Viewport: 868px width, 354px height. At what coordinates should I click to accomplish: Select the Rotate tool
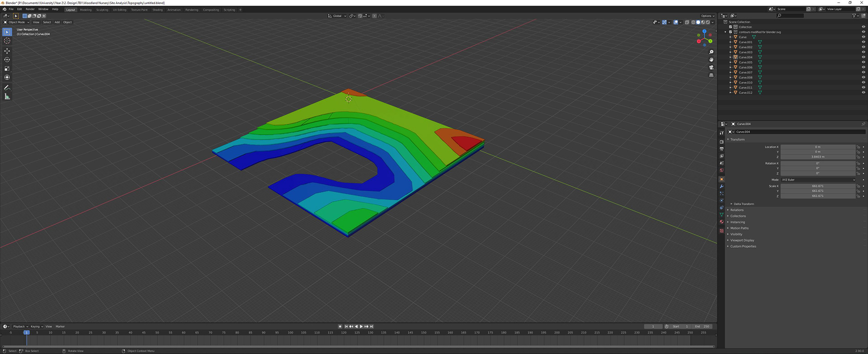coord(7,60)
